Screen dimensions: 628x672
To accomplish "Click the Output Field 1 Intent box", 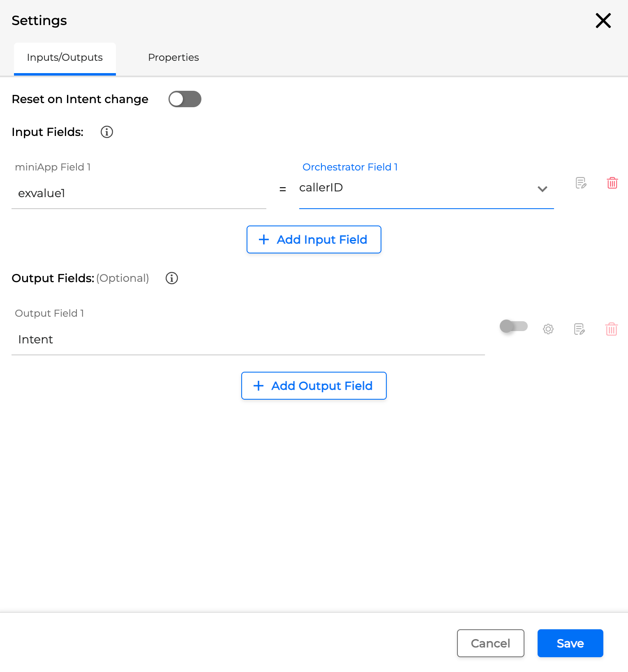I will 248,339.
